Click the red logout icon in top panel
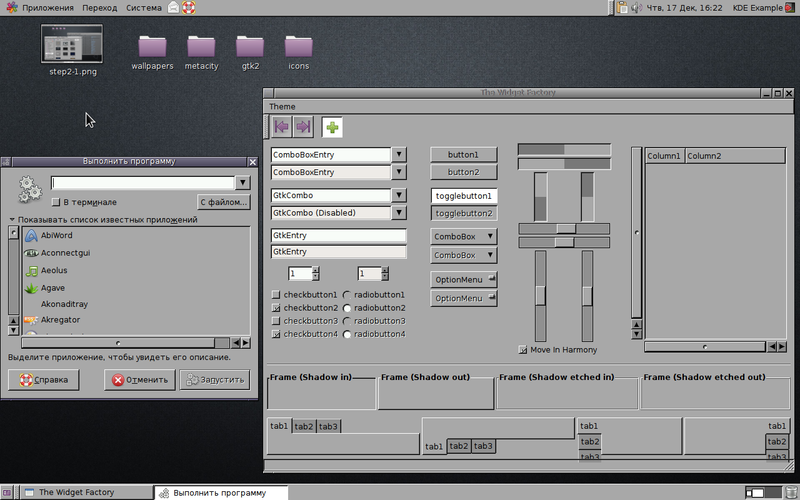The image size is (800, 500). coord(791,8)
